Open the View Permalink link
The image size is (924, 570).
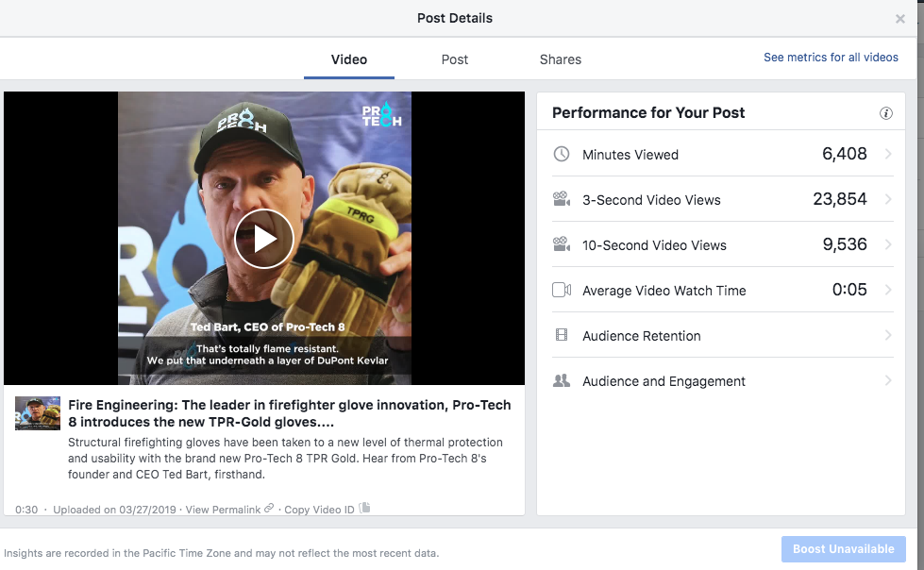[x=223, y=510]
